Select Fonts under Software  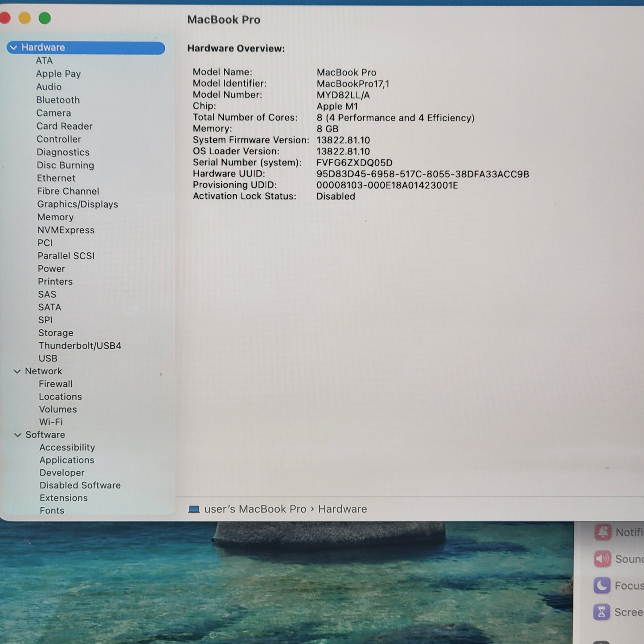tap(52, 511)
